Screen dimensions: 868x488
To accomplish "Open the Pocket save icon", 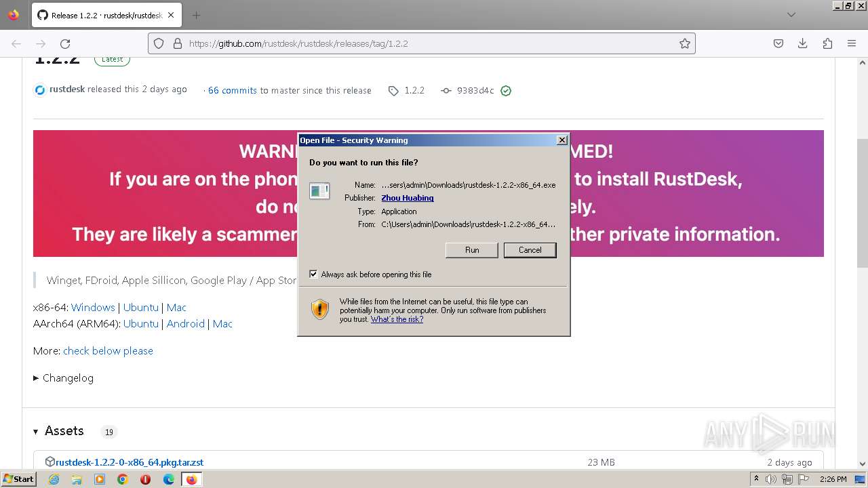I will [778, 43].
